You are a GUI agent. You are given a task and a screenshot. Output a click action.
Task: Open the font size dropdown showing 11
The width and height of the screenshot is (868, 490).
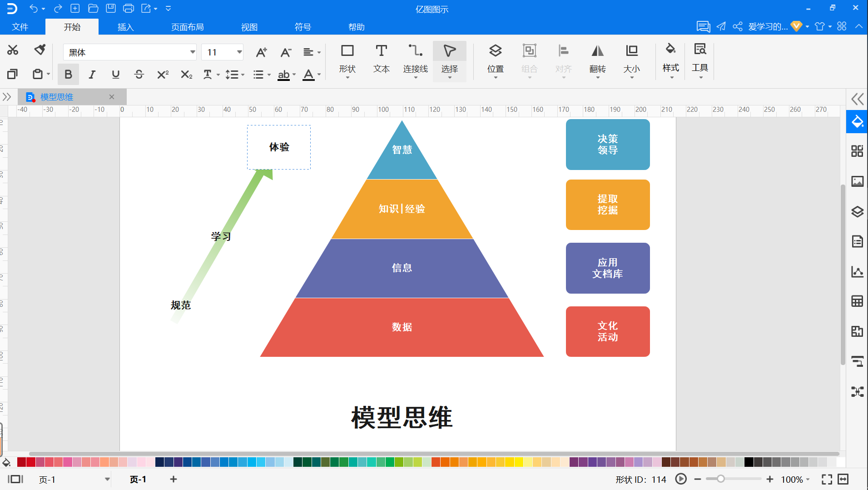click(222, 52)
